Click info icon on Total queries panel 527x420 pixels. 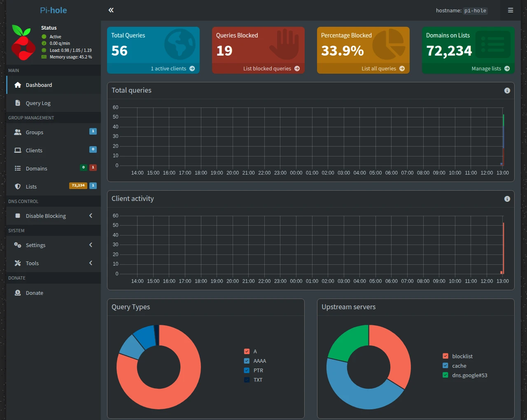[507, 91]
